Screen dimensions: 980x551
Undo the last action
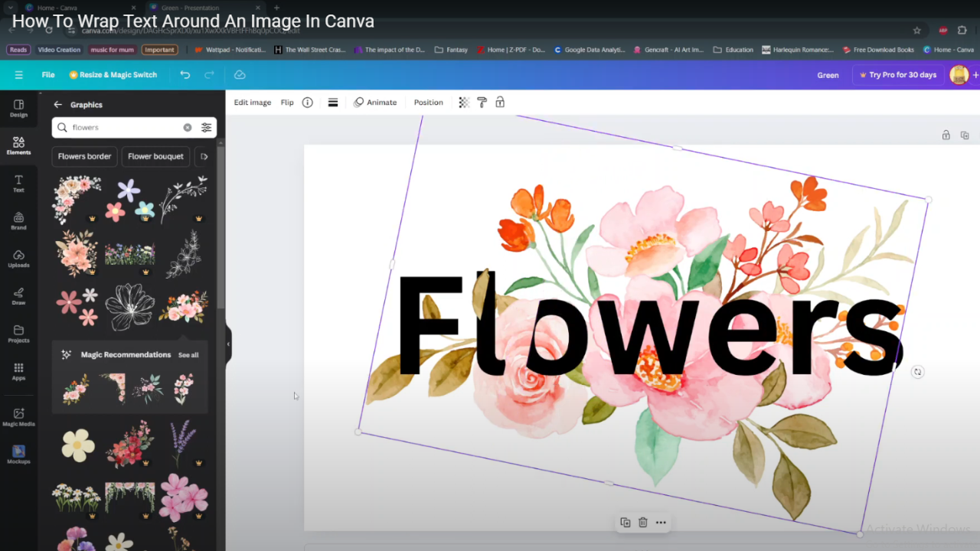point(185,75)
